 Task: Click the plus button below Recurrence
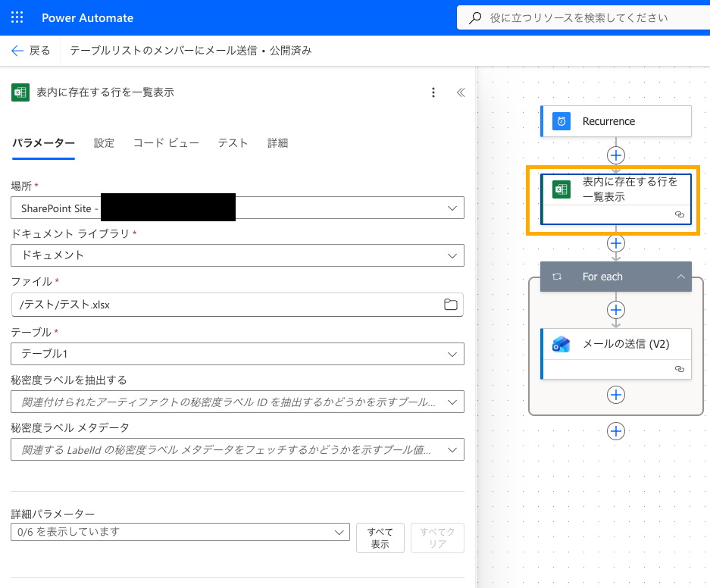pyautogui.click(x=616, y=155)
